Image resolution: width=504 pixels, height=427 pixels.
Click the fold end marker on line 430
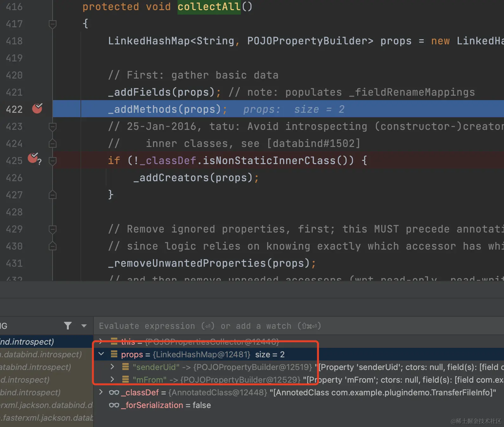53,246
